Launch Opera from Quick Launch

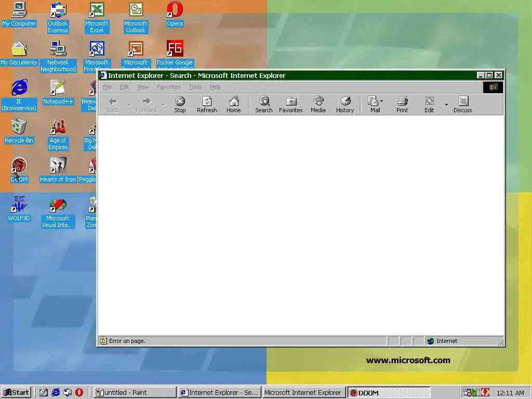click(x=79, y=392)
